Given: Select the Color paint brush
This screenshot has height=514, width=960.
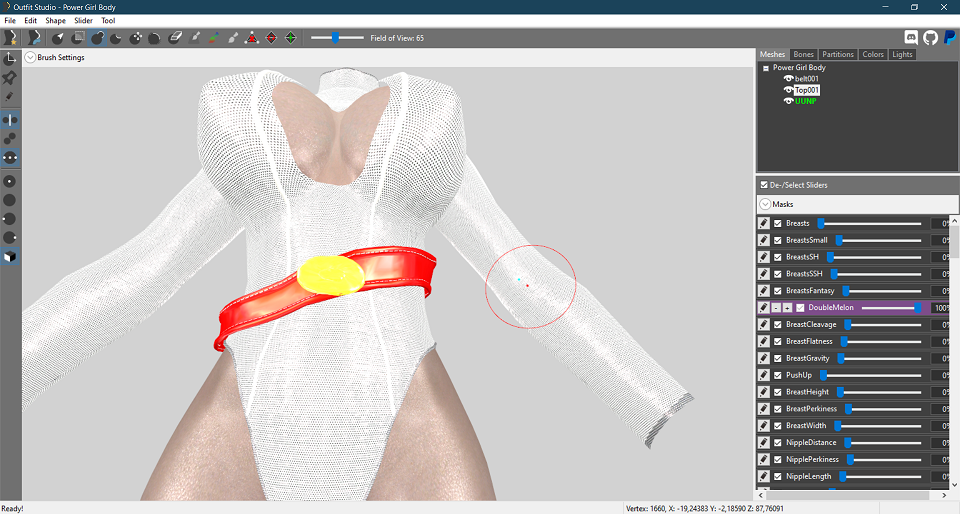Looking at the screenshot, I should click(x=213, y=38).
